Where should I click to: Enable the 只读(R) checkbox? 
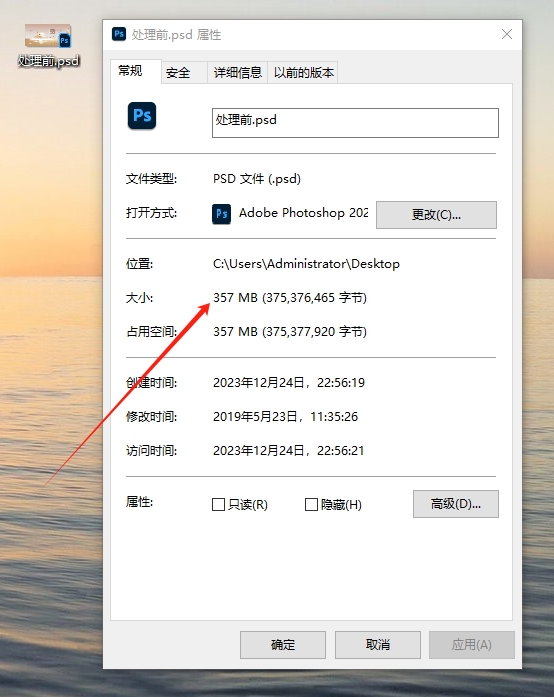click(x=218, y=505)
